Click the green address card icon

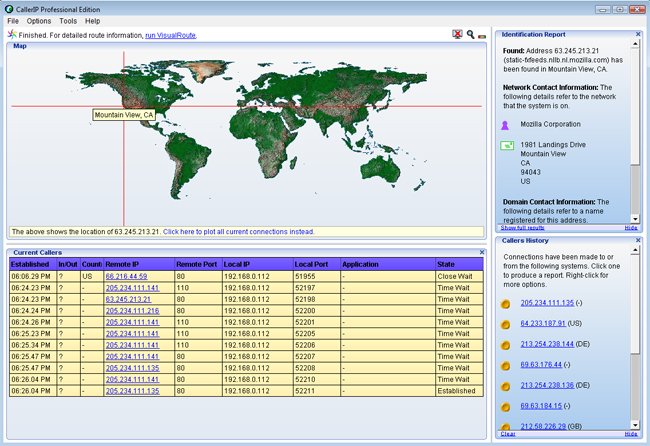tap(507, 145)
